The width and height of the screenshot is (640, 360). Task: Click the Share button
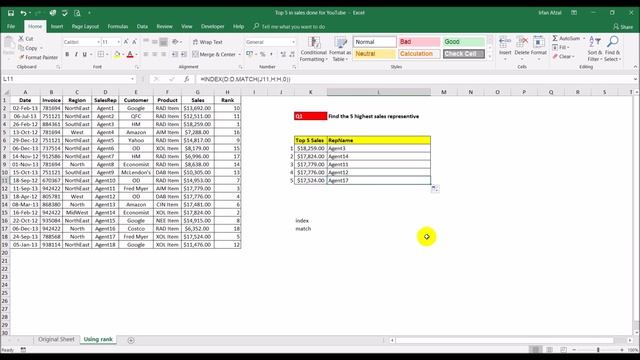coord(623,27)
